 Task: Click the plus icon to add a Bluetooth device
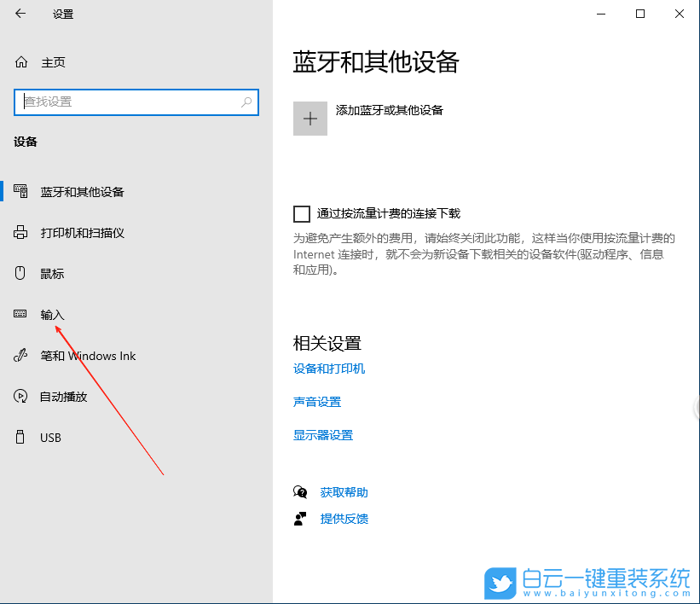coord(310,118)
